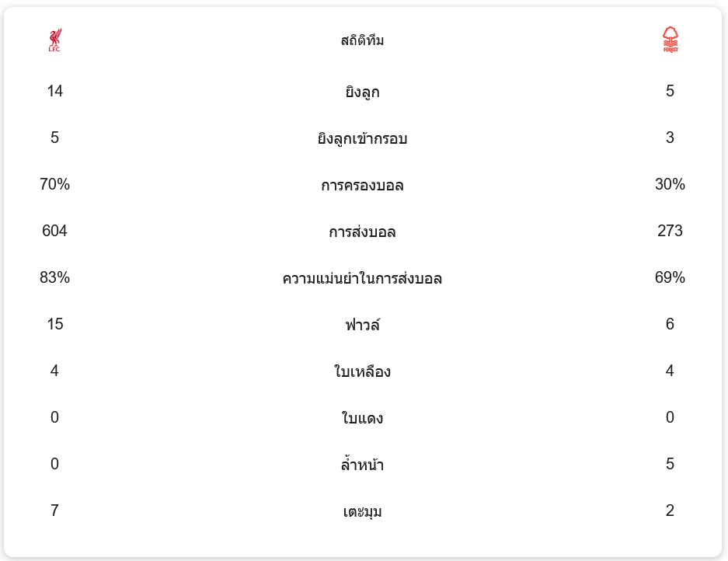This screenshot has height=561, width=728.
Task: Click Forest's 69% pass accuracy value
Action: tap(670, 277)
